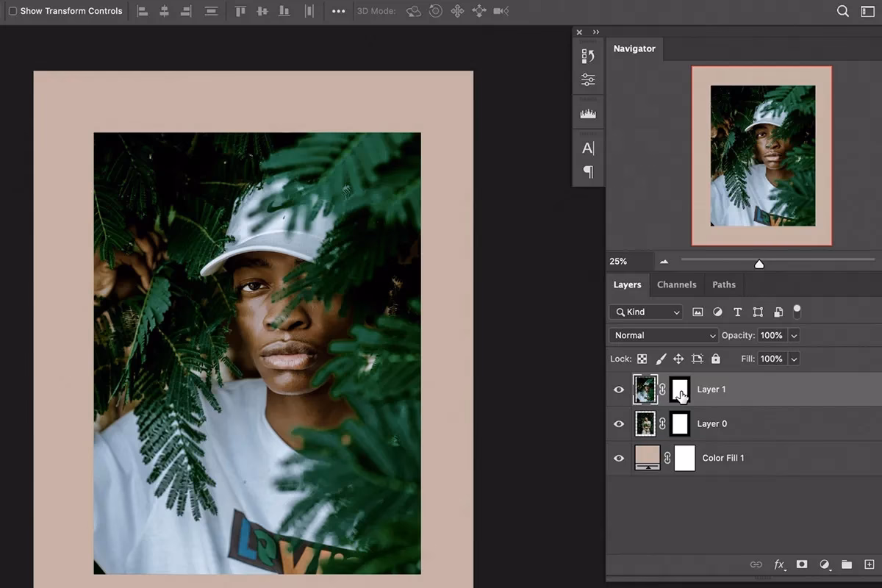Toggle visibility of Layer 0
Screen dimensions: 882x588
(619, 423)
